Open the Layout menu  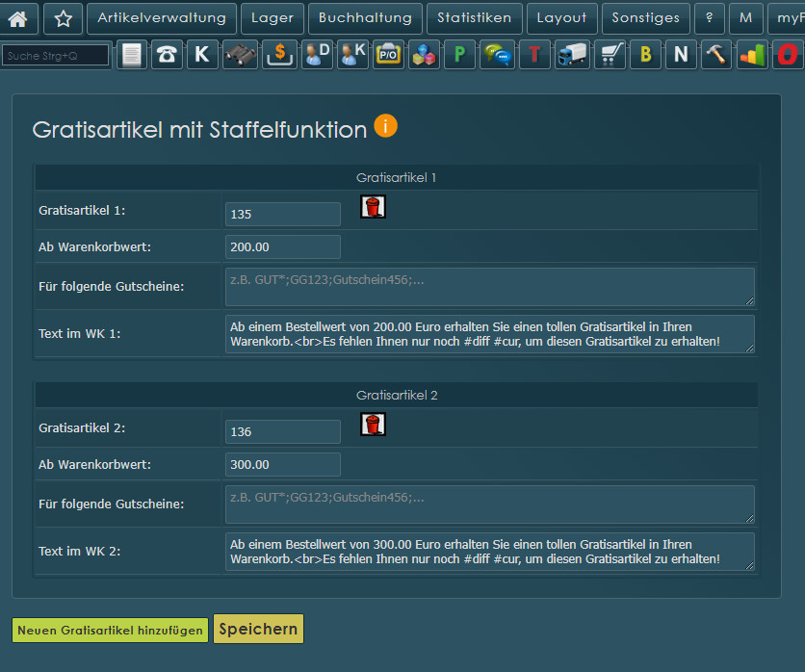tap(562, 18)
